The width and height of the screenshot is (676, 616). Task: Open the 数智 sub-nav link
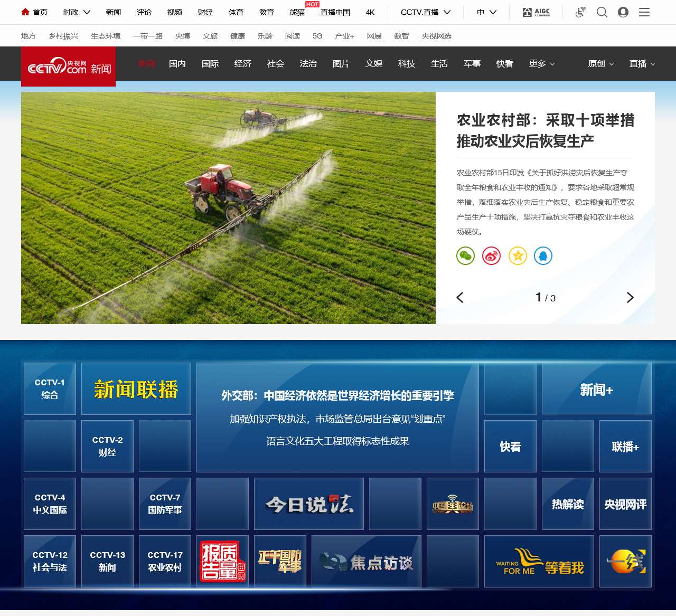pyautogui.click(x=401, y=36)
